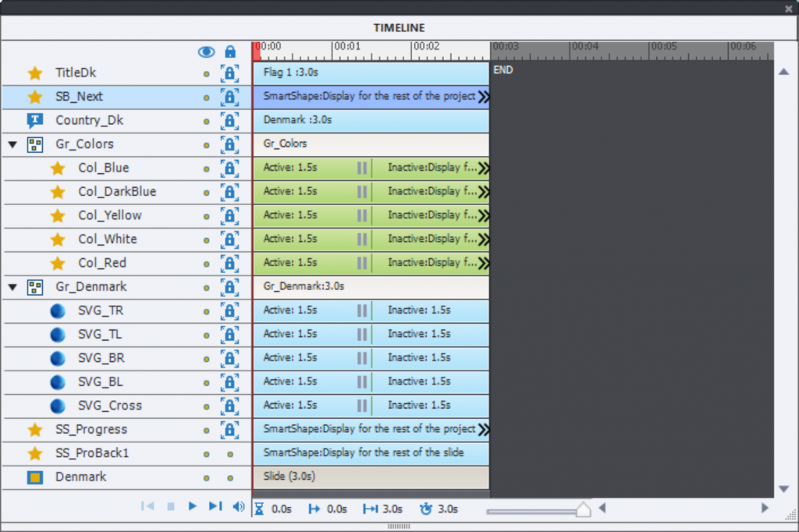The image size is (799, 532).
Task: Select the TIMELINE panel tab
Action: pyautogui.click(x=399, y=28)
